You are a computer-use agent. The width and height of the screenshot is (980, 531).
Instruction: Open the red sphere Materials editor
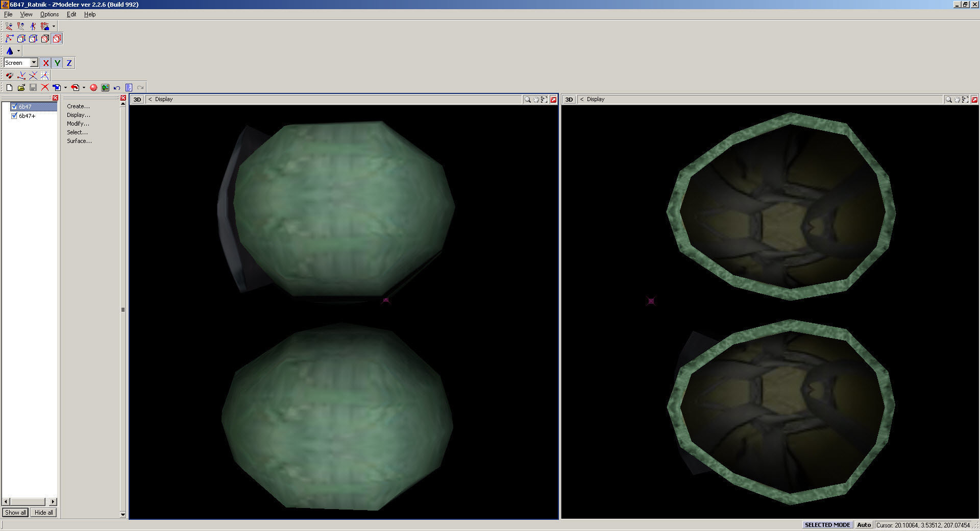[x=93, y=87]
